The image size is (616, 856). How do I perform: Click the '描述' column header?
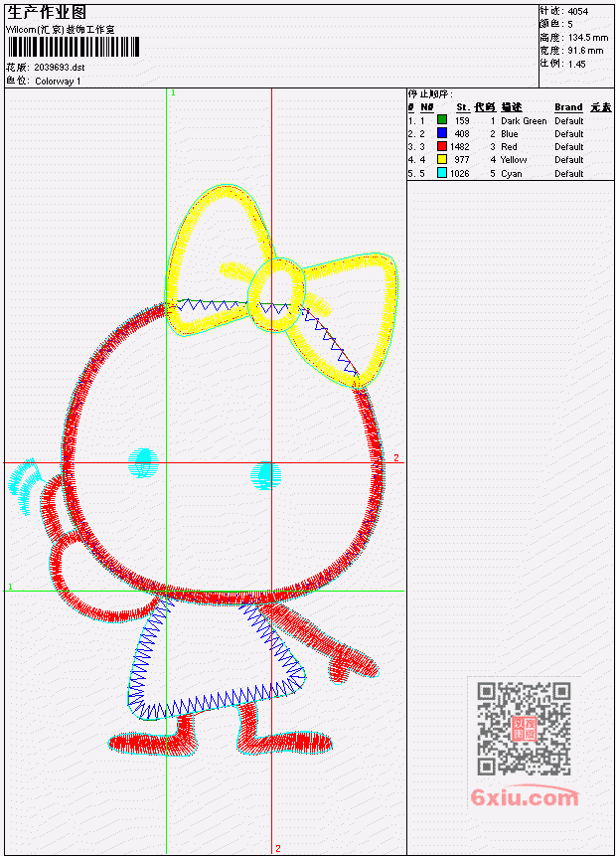click(x=512, y=107)
